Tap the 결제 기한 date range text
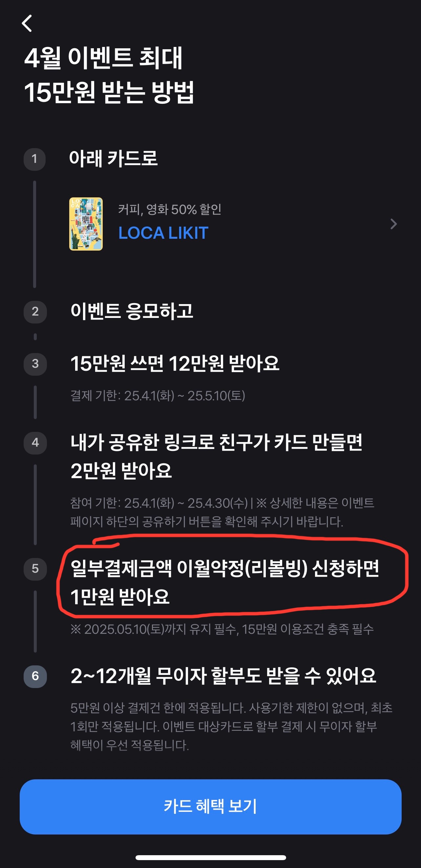Viewport: 421px width, 868px height. 158,396
